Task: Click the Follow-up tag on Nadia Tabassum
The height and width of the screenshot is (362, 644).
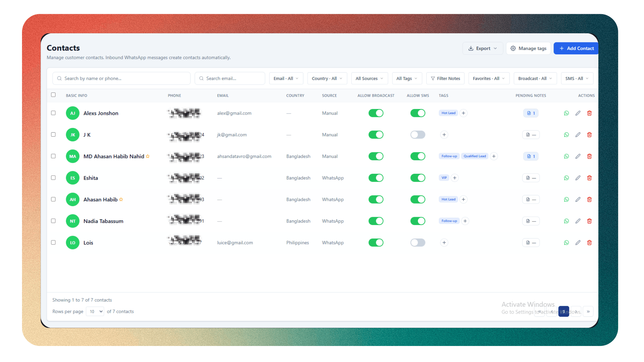Action: (449, 221)
